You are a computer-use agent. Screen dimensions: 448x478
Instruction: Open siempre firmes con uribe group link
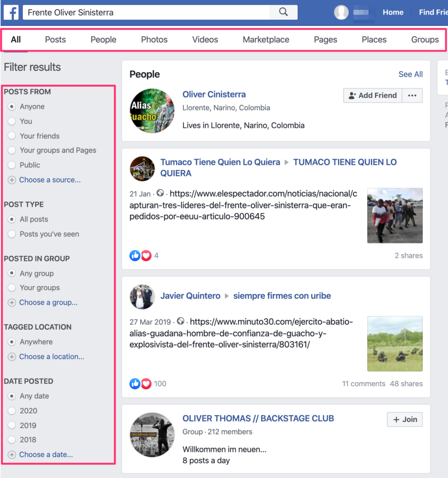[282, 295]
